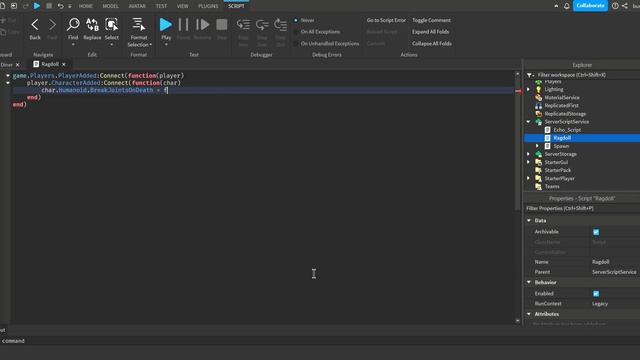The width and height of the screenshot is (640, 360).
Task: Click the Step Into debugger icon
Action: click(x=243, y=25)
